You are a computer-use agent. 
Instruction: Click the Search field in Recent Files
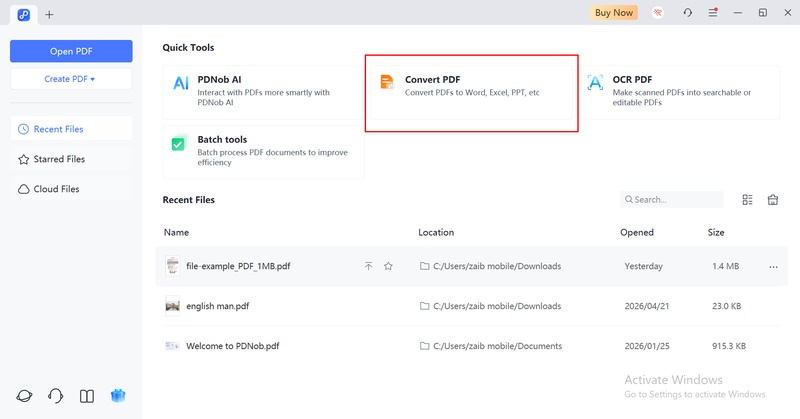671,200
